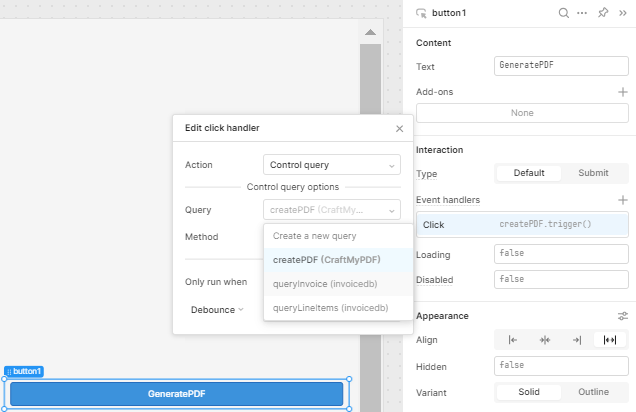The image size is (636, 412).
Task: Choose the Submit interaction type
Action: click(x=593, y=173)
